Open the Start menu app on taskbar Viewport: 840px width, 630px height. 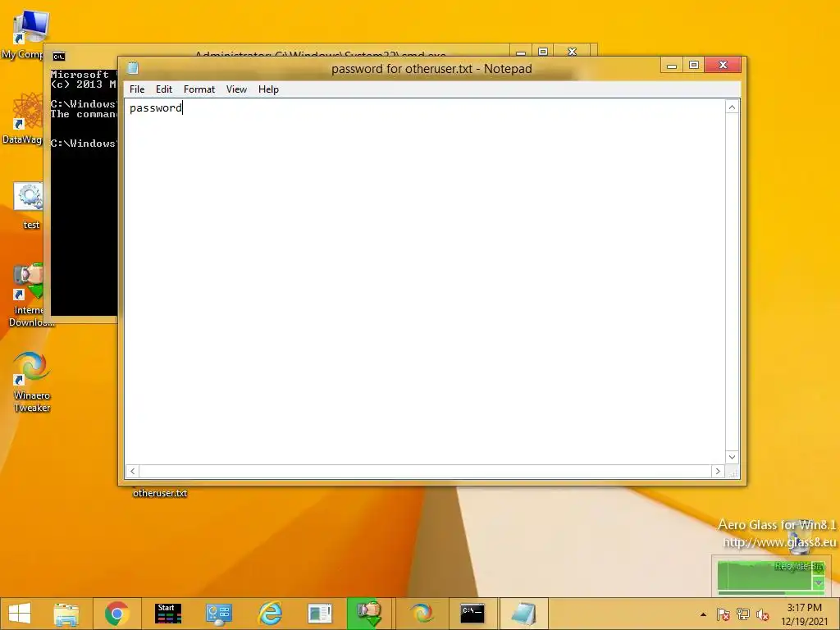(167, 614)
